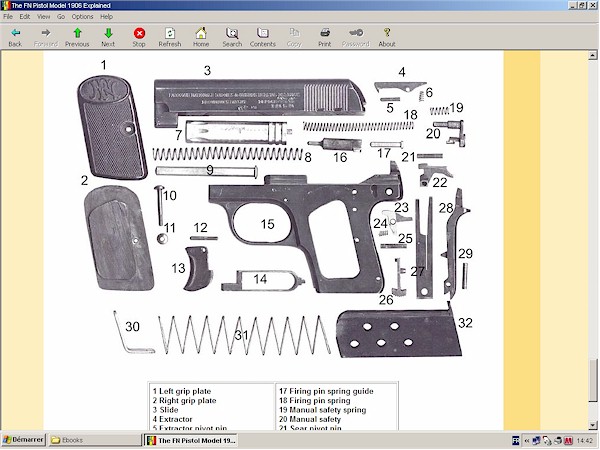Switch to the Ebooks taskbar window
This screenshot has height=450, width=600.
pyautogui.click(x=94, y=440)
